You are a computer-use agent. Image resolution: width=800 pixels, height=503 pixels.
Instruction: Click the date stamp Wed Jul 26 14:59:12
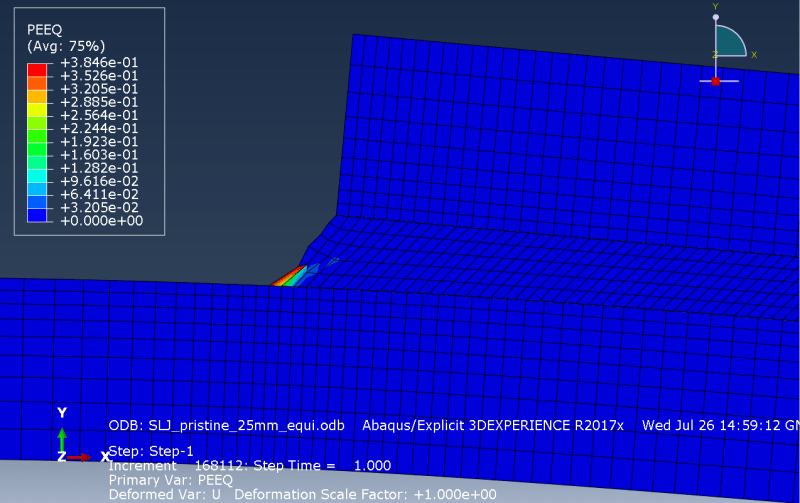(711, 425)
